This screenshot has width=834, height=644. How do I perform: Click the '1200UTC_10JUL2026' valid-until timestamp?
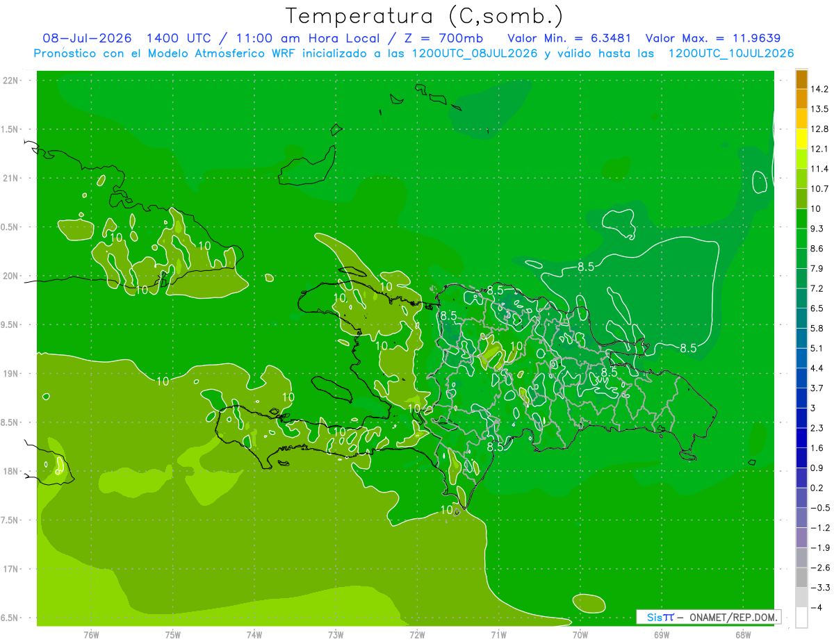pos(730,53)
